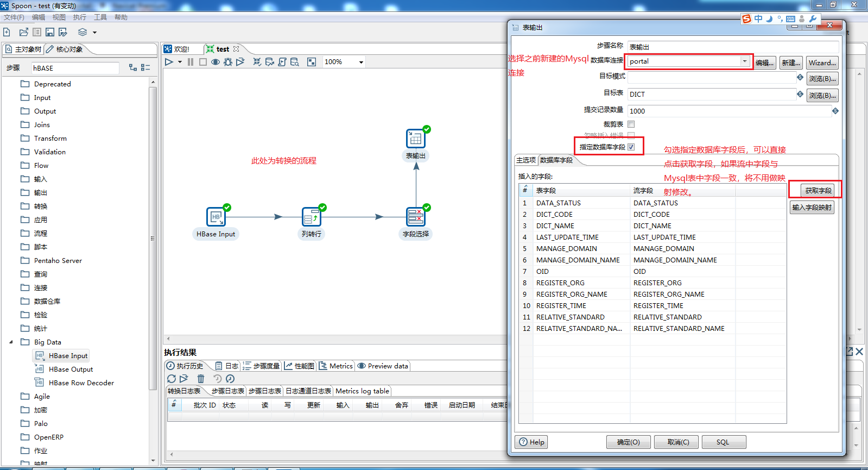Image resolution: width=868 pixels, height=470 pixels.
Task: Click the generate SQL scroll icon
Action: tap(282, 62)
